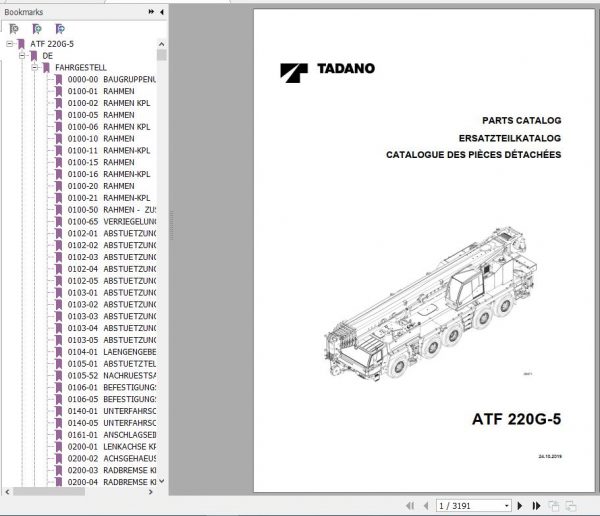Open bookmark 0100-01 RAHMEN
600x516 pixels.
(101, 91)
